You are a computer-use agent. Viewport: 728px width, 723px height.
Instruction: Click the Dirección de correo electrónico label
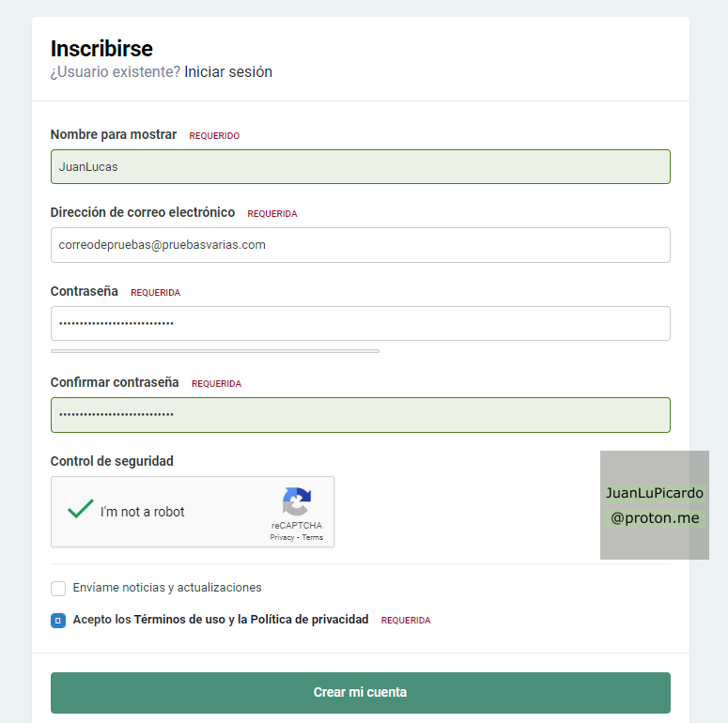click(x=143, y=212)
